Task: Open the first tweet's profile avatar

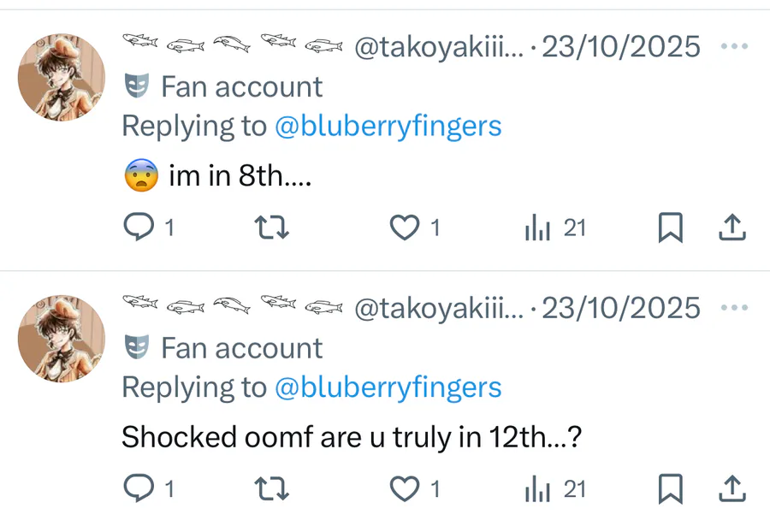Action: pyautogui.click(x=62, y=78)
